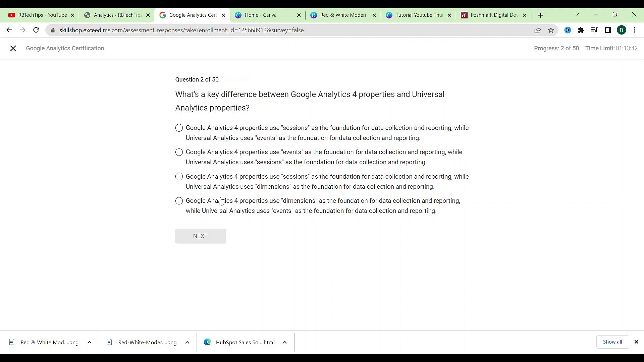Expand options for Red & White Mod....png download
Image resolution: width=644 pixels, height=362 pixels.
(89, 342)
